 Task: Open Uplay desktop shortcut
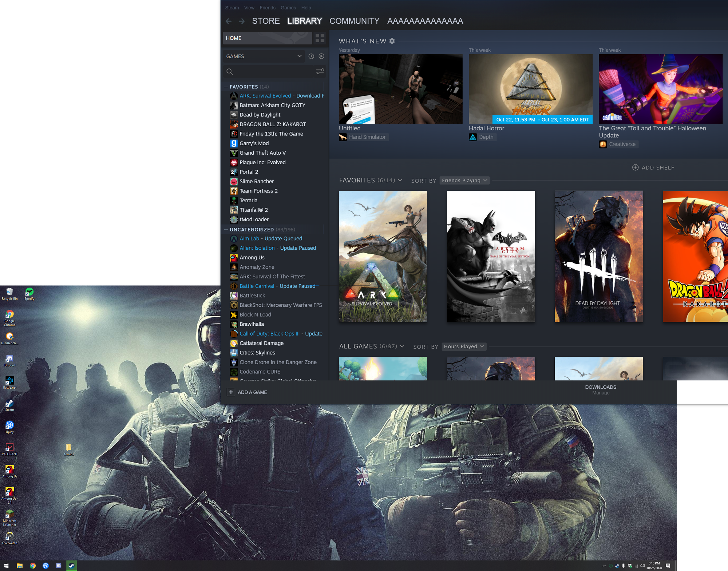(10, 427)
